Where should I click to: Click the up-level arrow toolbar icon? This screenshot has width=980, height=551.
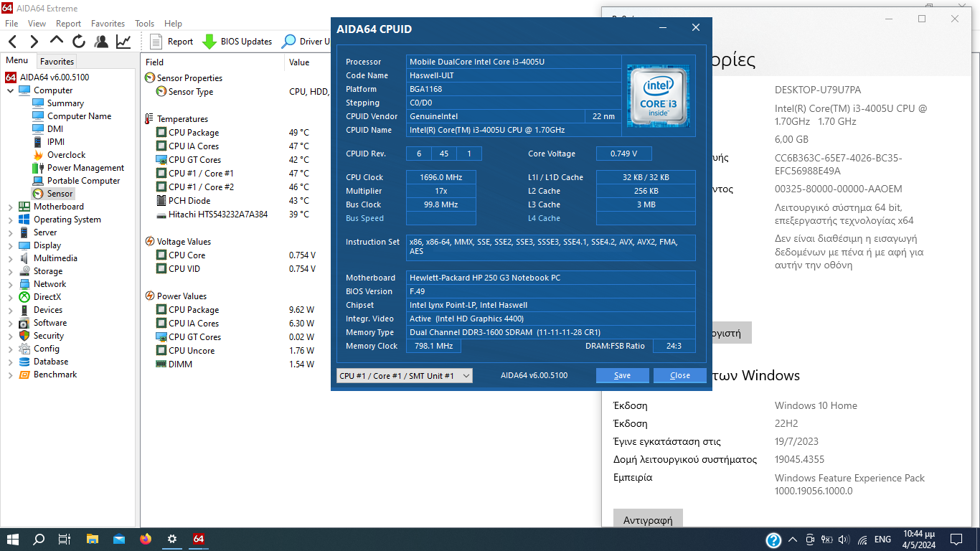(x=57, y=41)
